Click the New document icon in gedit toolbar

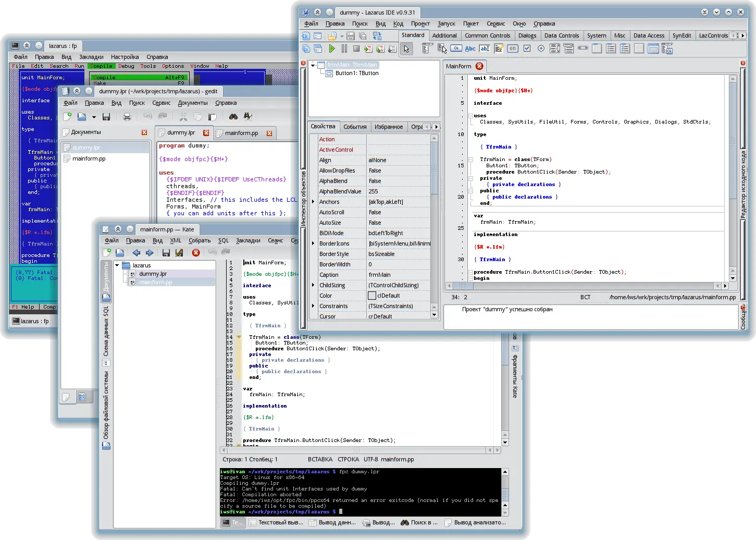[67, 117]
